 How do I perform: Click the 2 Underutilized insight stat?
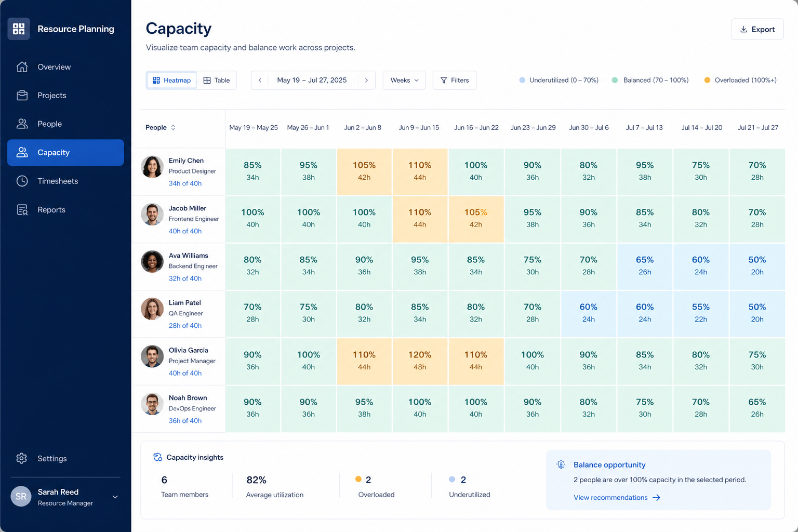point(469,486)
